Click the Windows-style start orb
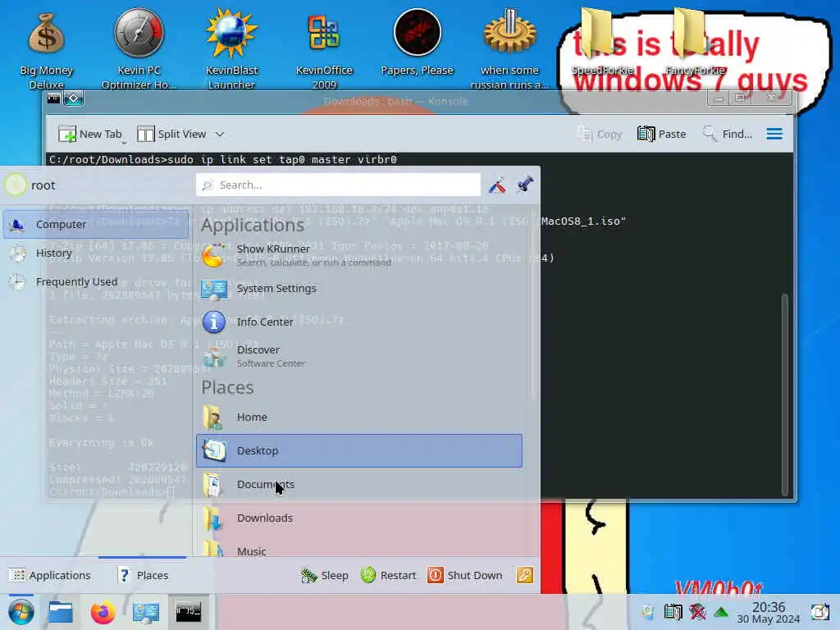This screenshot has width=840, height=630. coord(21,612)
